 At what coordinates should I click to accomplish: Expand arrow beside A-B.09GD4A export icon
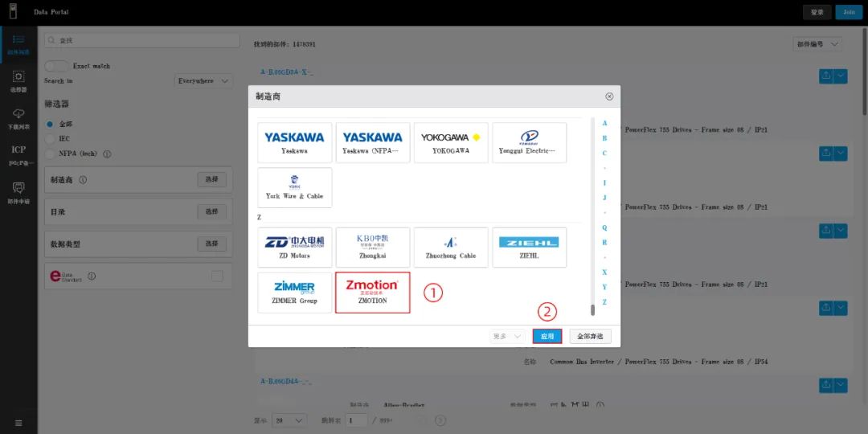tap(841, 385)
